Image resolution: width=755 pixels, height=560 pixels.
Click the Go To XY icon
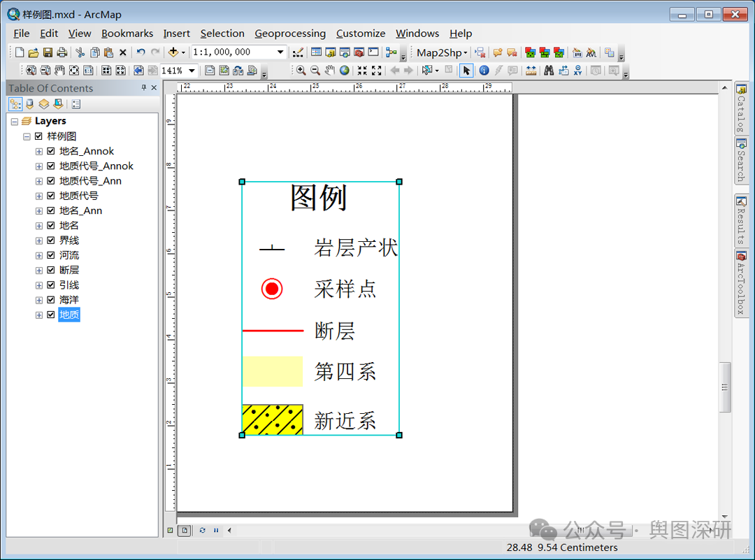point(578,71)
